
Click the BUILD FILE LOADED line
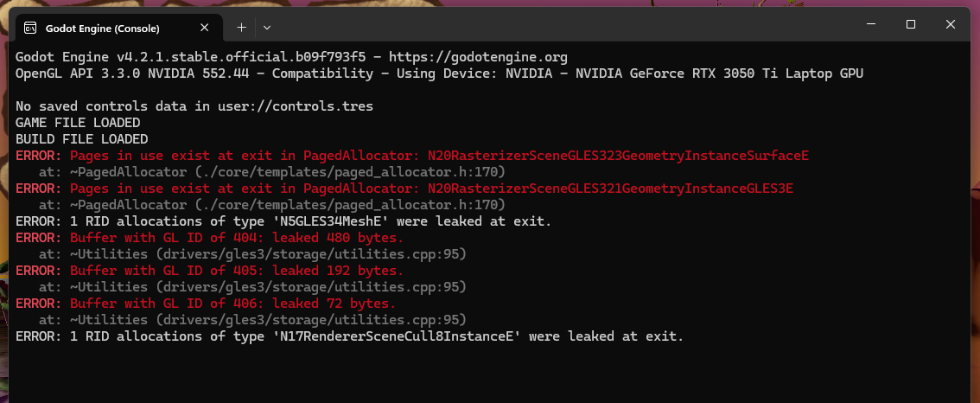82,139
